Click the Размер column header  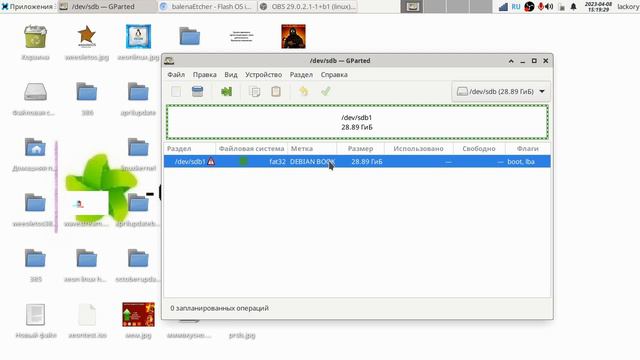(x=360, y=149)
